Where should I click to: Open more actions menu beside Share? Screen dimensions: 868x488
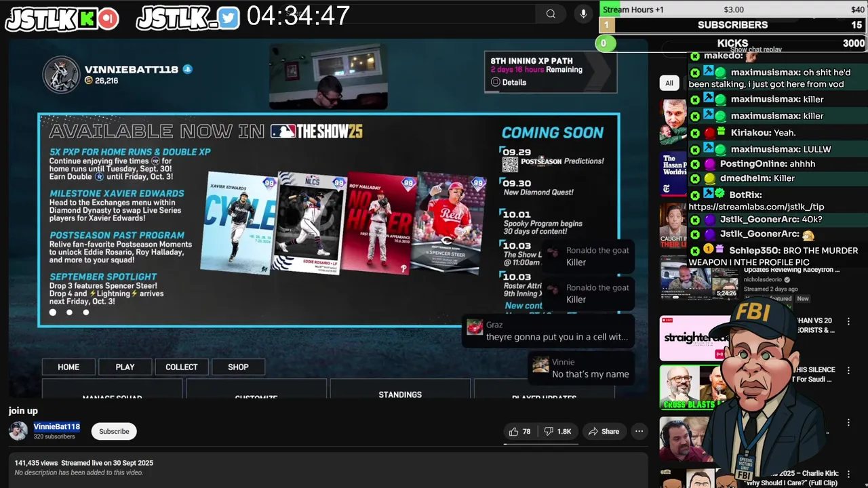pos(639,431)
